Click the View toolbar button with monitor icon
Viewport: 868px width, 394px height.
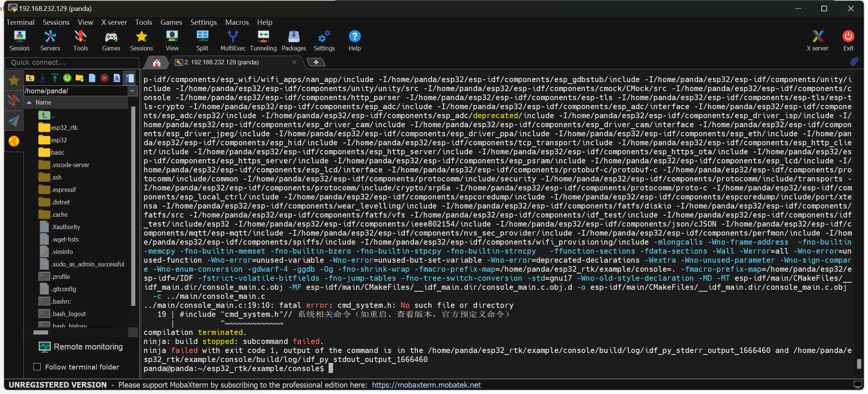point(172,41)
